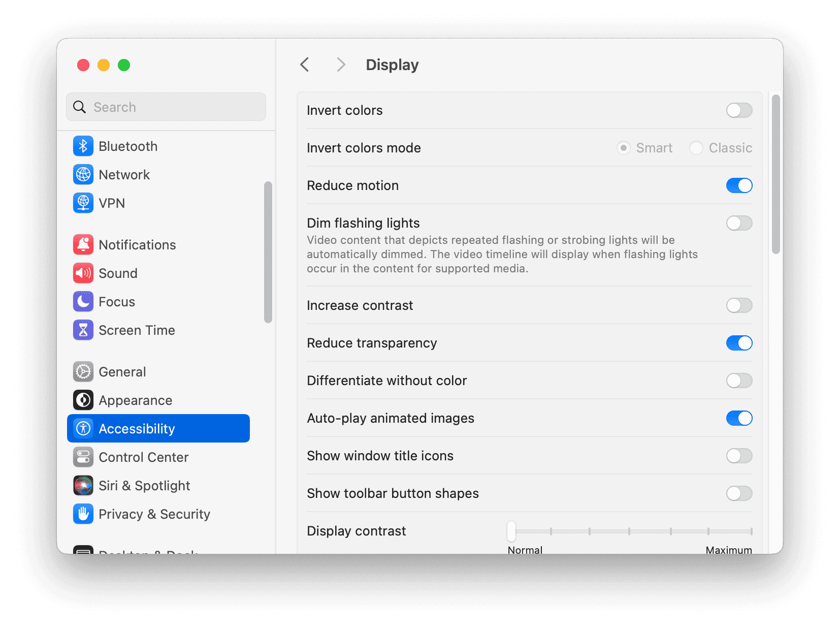Click the Sound speaker icon
840x629 pixels.
click(x=83, y=273)
